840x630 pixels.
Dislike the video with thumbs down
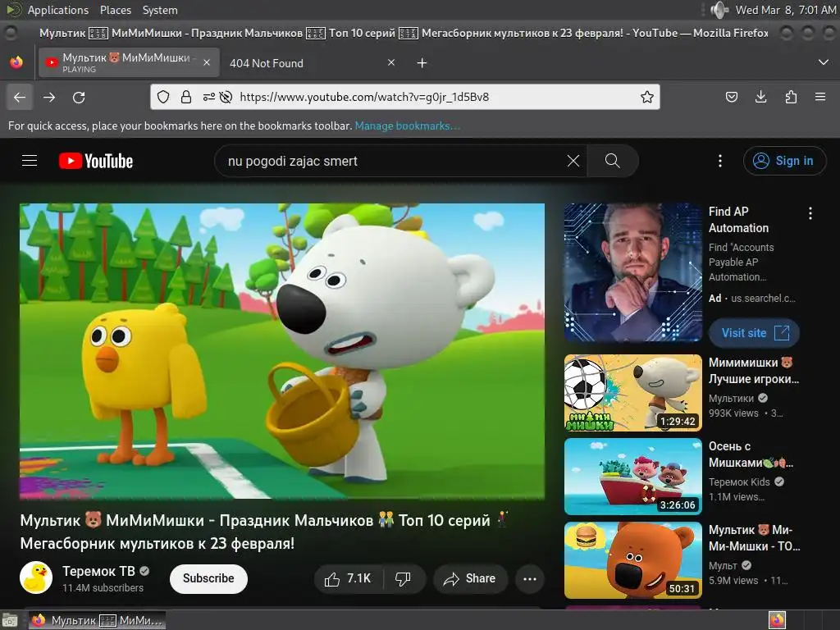click(404, 578)
